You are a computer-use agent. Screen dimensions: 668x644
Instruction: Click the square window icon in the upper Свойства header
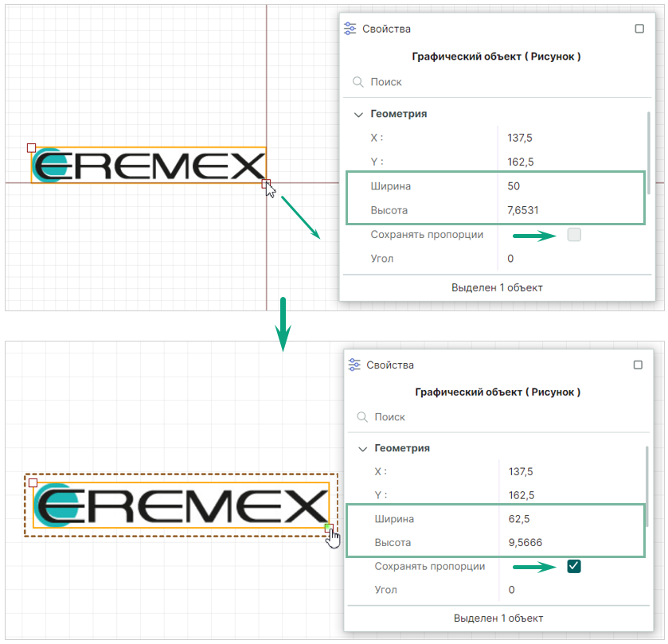639,29
